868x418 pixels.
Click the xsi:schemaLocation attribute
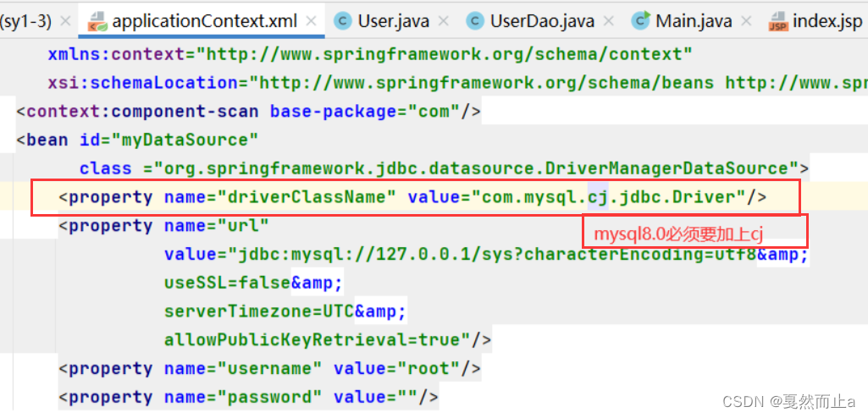pyautogui.click(x=143, y=83)
